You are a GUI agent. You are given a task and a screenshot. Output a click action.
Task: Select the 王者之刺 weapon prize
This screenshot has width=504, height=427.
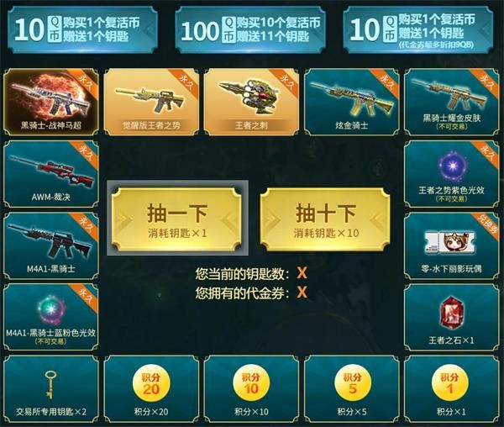[x=251, y=102]
